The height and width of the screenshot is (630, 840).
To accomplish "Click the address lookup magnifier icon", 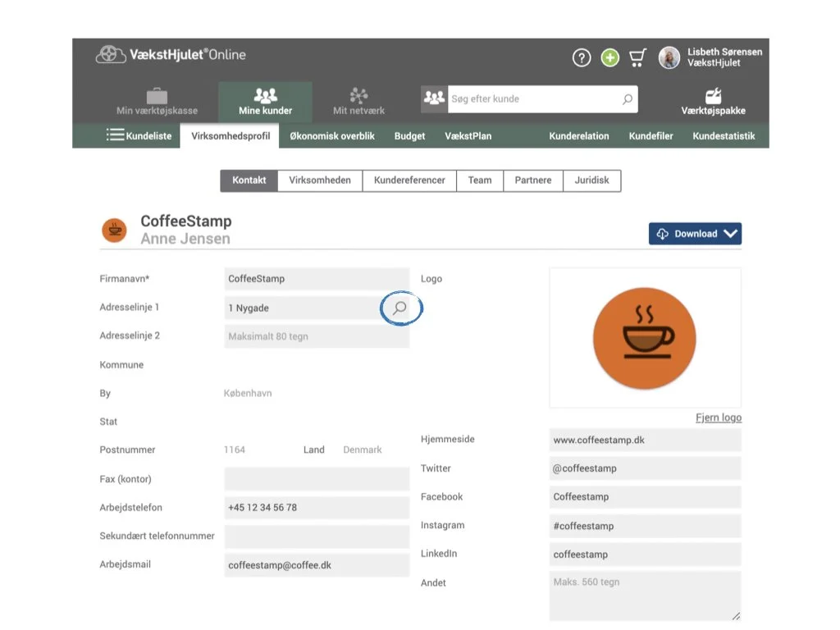I will (x=399, y=308).
